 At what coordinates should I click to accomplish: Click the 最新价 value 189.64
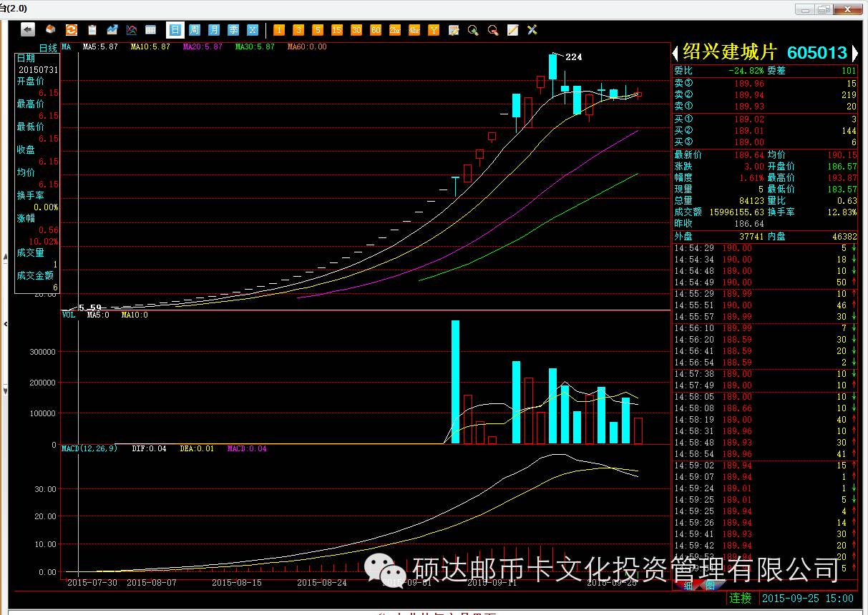748,154
